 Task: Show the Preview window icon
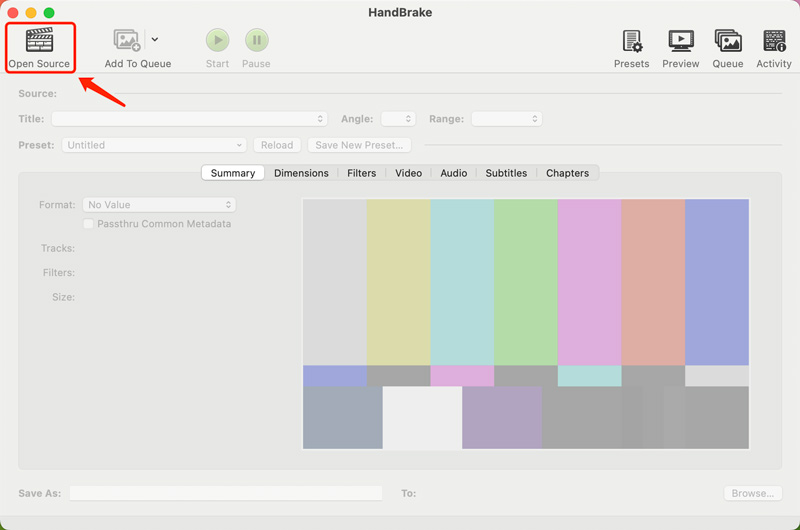[x=681, y=41]
